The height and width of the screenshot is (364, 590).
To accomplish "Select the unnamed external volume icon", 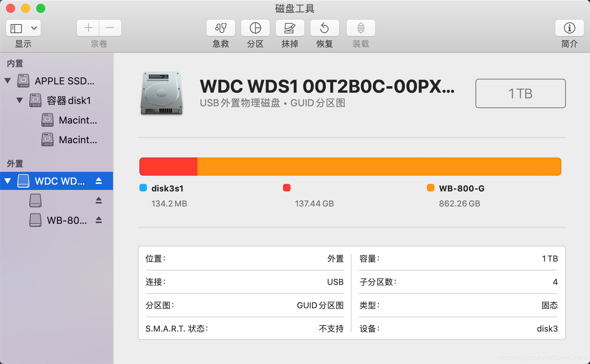I will pos(35,200).
